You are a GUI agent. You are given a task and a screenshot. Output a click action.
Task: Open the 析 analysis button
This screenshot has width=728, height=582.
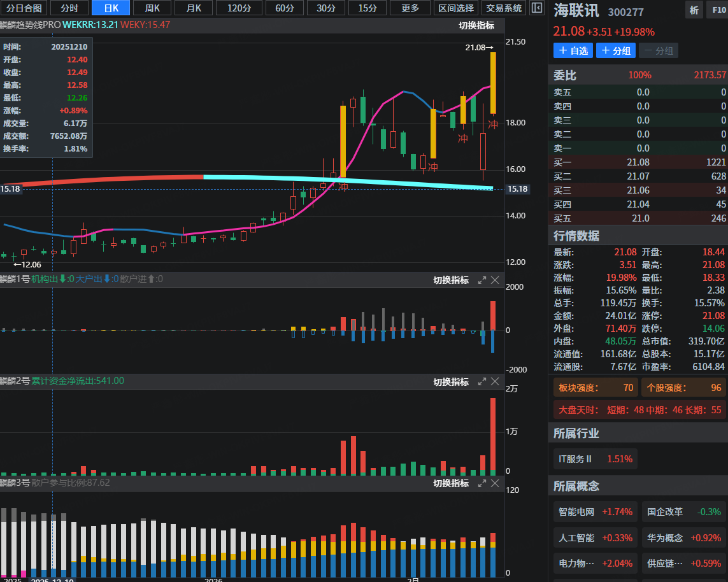tap(694, 10)
